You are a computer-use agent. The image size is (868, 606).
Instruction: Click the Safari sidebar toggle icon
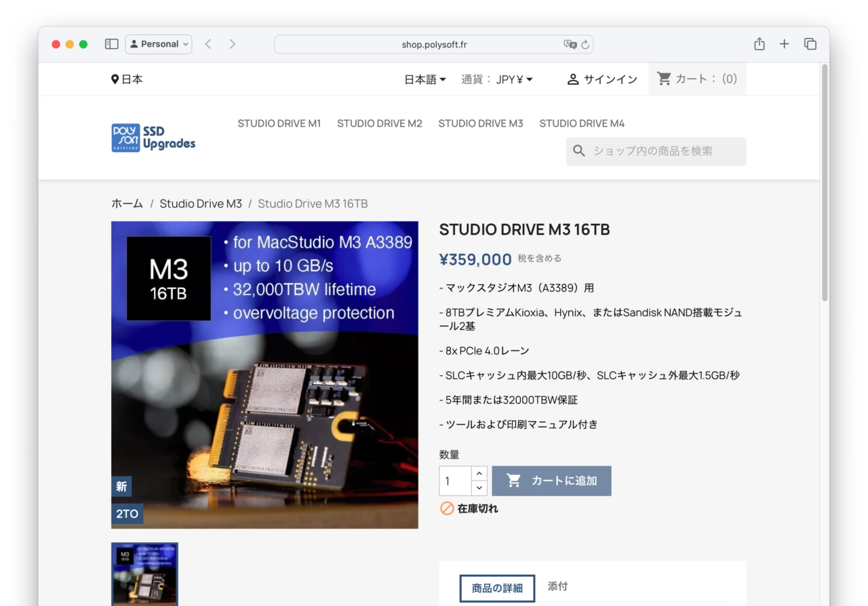(x=112, y=44)
